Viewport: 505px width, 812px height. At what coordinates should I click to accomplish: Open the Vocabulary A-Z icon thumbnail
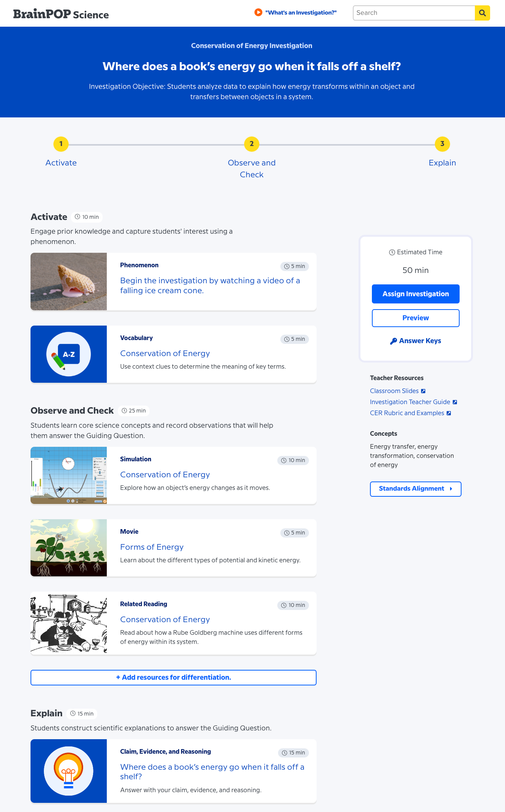[x=69, y=354]
